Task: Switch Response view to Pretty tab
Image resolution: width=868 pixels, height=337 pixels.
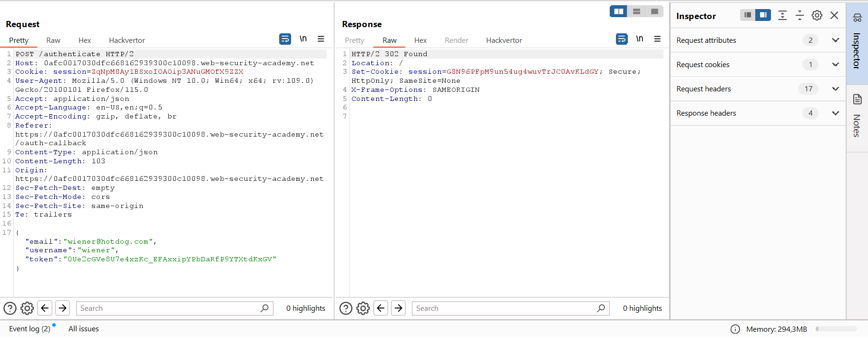Action: pyautogui.click(x=354, y=40)
